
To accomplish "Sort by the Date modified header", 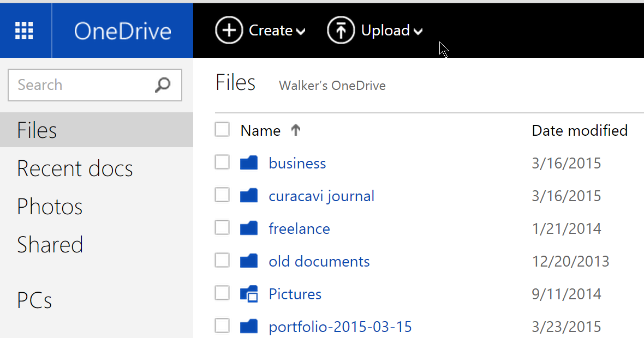I will (580, 130).
